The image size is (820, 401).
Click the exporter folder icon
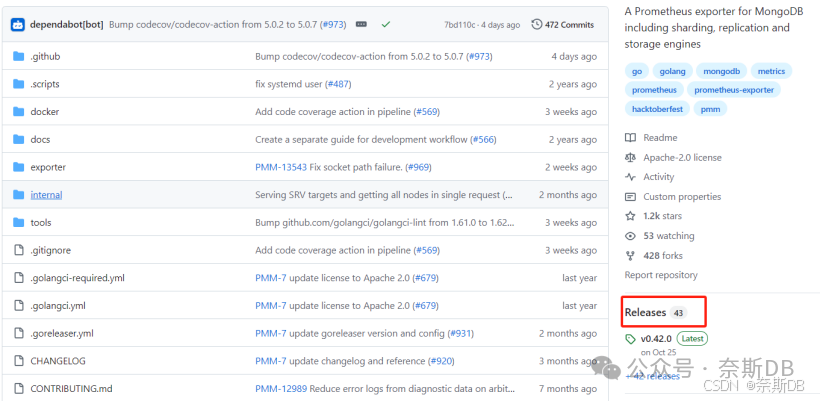pyautogui.click(x=19, y=167)
